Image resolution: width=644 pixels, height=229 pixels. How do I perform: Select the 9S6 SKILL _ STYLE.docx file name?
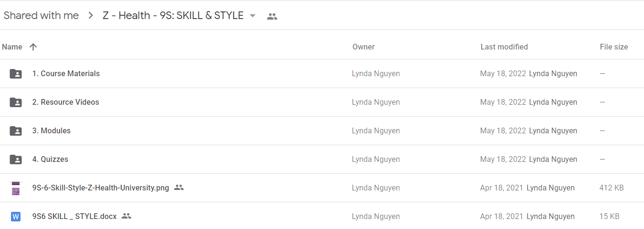pos(74,216)
